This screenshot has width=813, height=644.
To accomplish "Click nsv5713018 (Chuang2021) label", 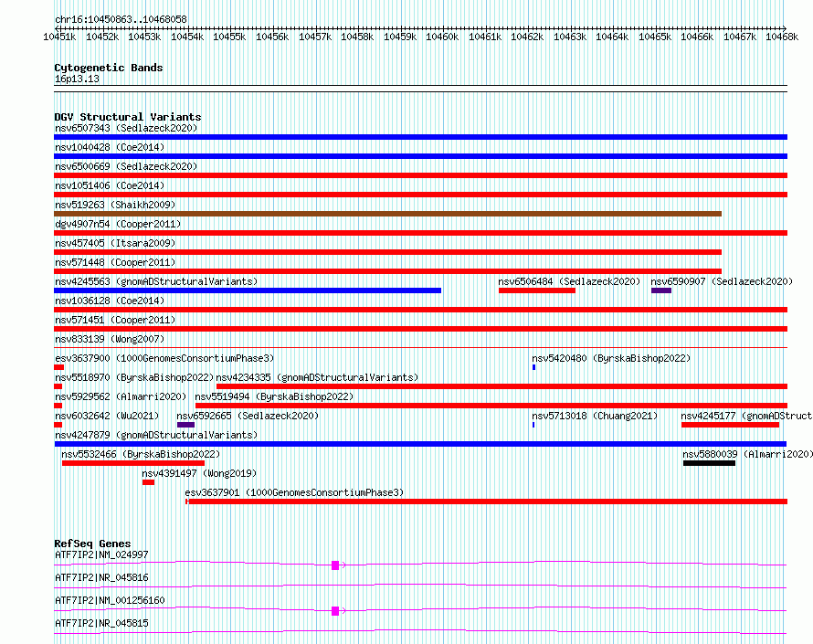I will click(595, 416).
